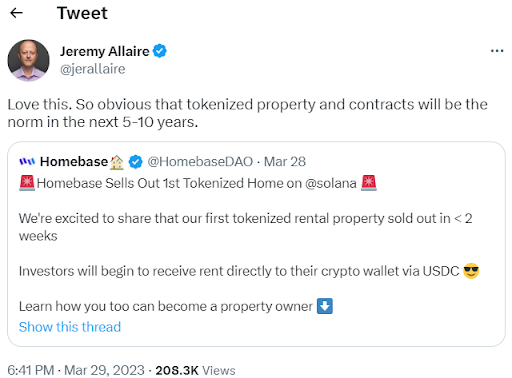
Task: Click the Homebase display name in quote
Action: (x=74, y=162)
